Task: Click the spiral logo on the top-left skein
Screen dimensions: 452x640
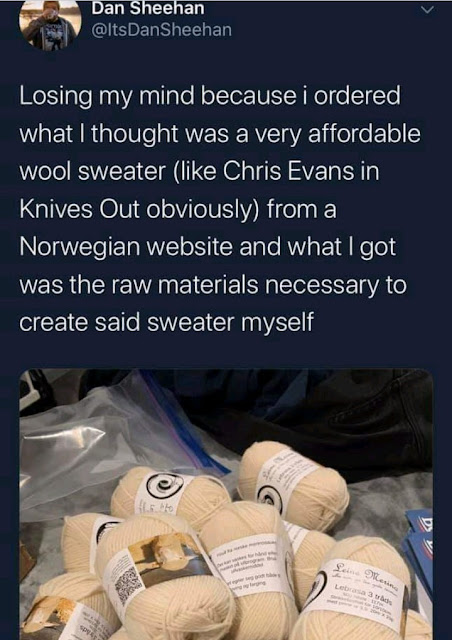Action: point(163,485)
